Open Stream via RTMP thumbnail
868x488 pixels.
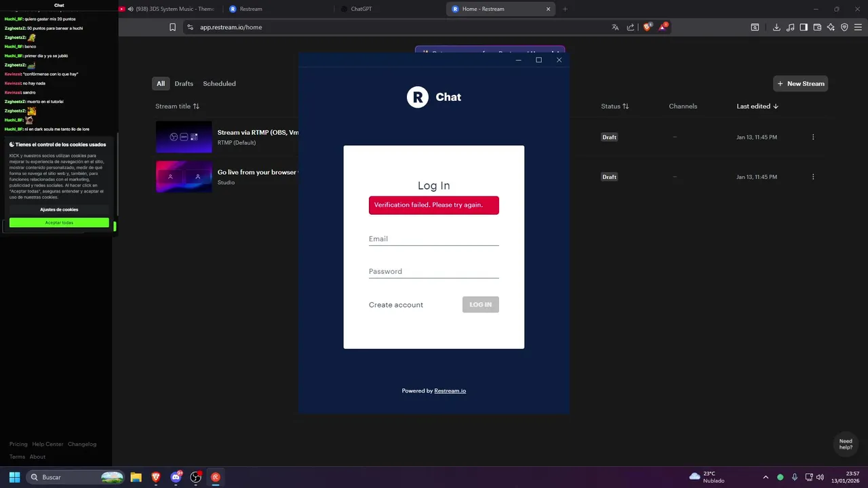pos(184,137)
